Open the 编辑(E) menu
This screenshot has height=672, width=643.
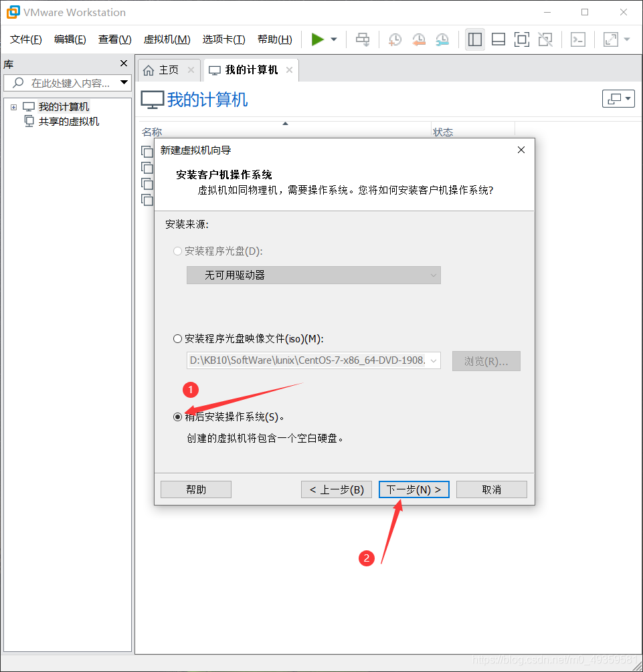click(70, 39)
